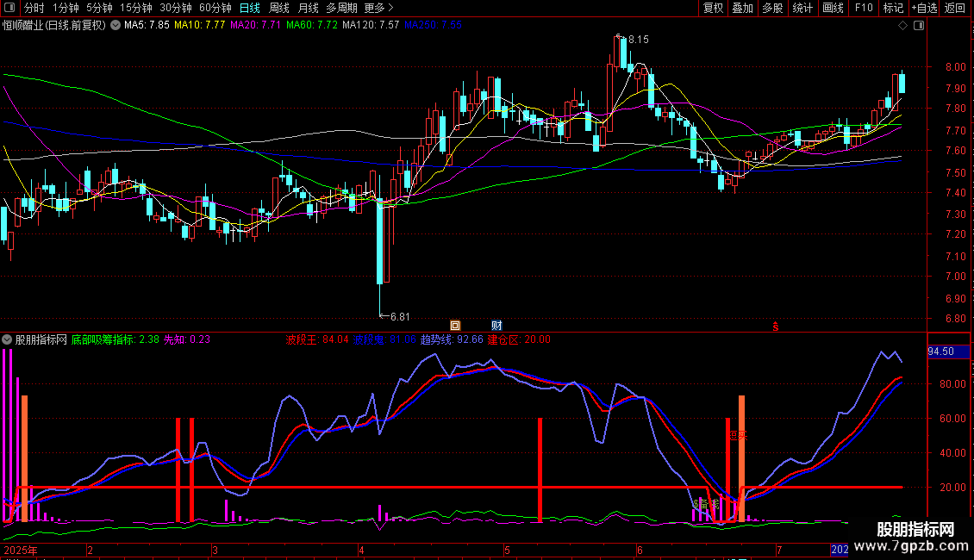Click month 7 on time axis
This screenshot has height=560, width=974.
pyautogui.click(x=779, y=550)
